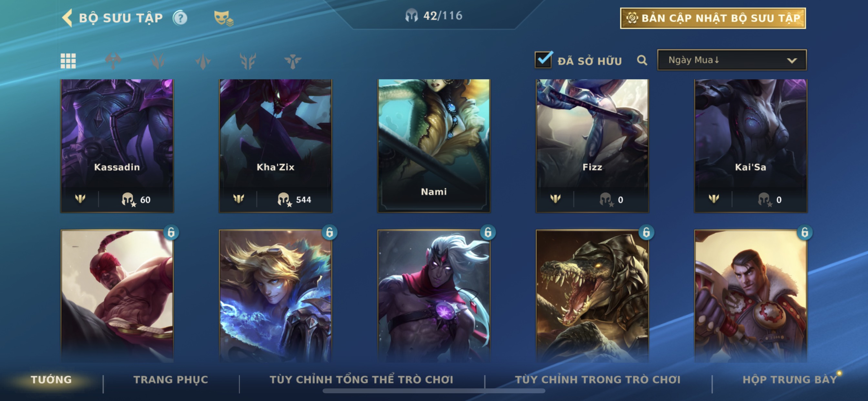Open the Nami champion card
The height and width of the screenshot is (401, 868).
point(434,146)
